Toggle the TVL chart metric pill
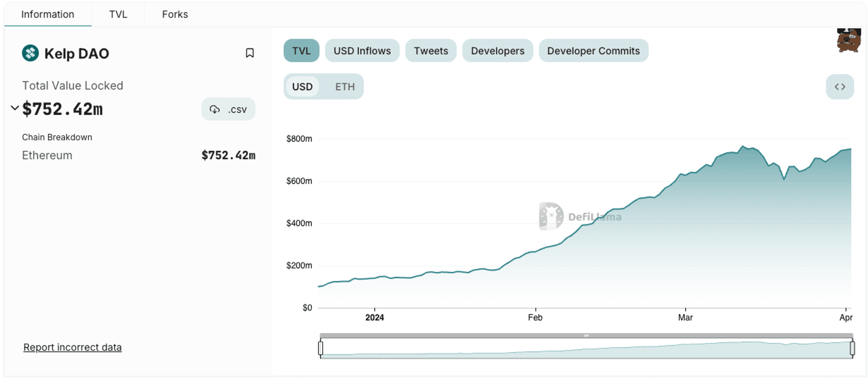This screenshot has width=868, height=378. (301, 51)
